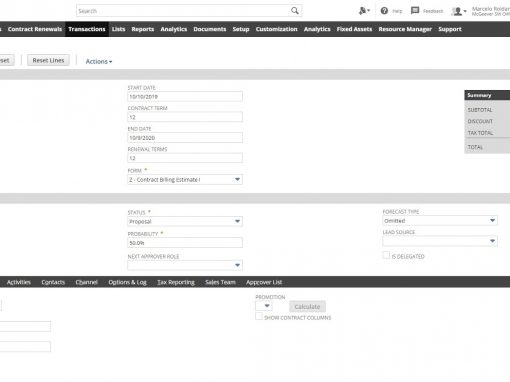510x382 pixels.
Task: Click the Summary panel header
Action: click(487, 95)
